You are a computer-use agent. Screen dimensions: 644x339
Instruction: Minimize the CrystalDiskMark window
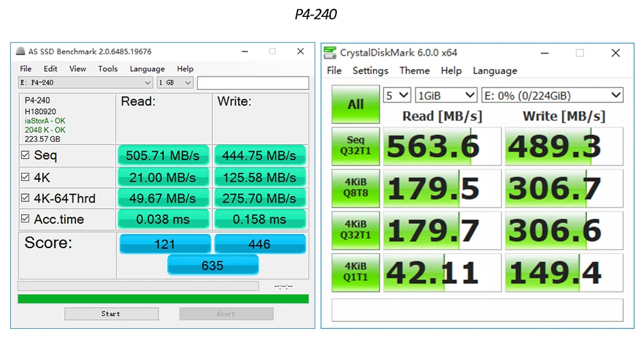click(544, 53)
